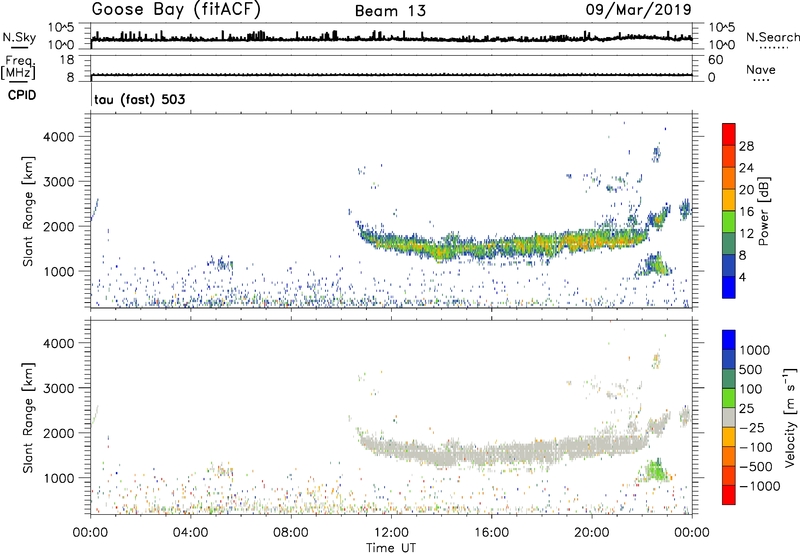
Task: Click the gray ground scatter band in the velocity panel
Action: point(503,450)
